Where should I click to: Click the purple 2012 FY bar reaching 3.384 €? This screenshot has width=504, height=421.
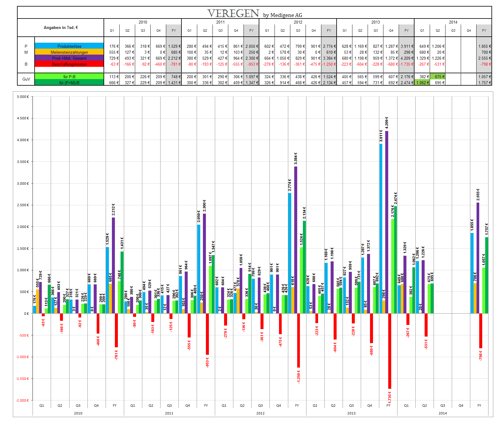tap(296, 240)
